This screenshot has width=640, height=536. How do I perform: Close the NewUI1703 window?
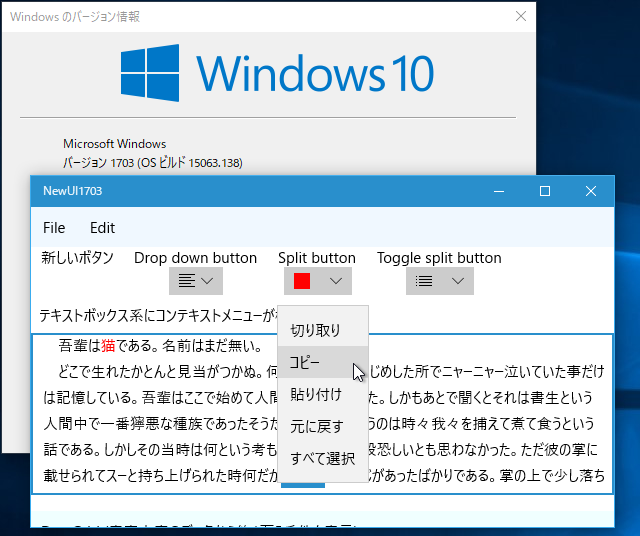point(591,191)
